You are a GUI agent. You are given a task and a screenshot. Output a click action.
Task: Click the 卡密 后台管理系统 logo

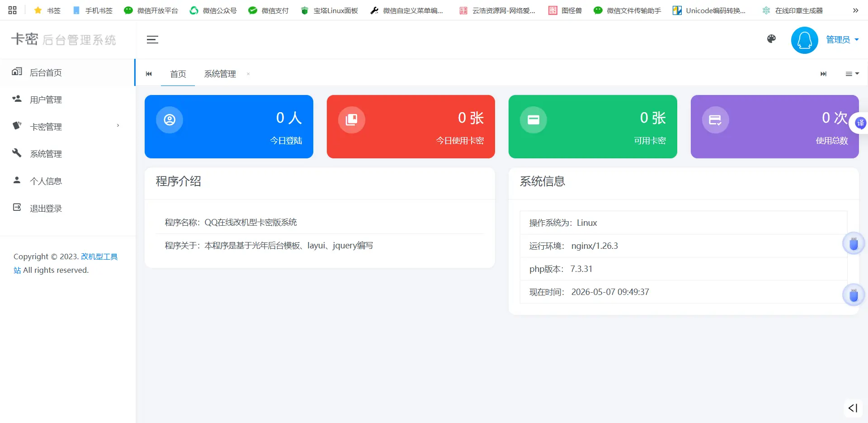64,39
